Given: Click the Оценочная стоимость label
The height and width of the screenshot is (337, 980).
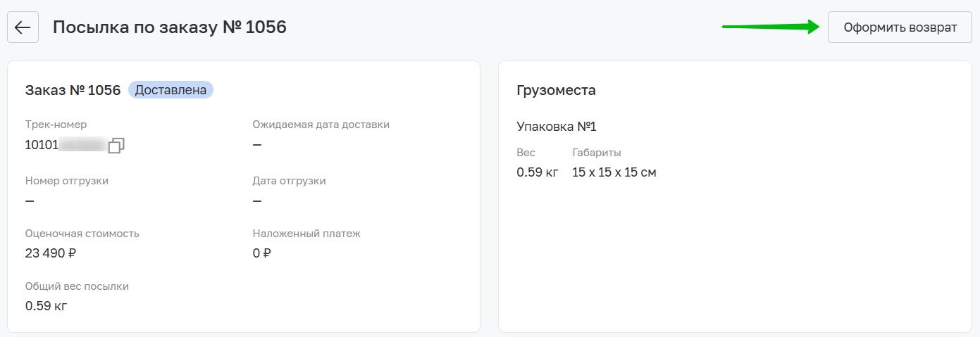Looking at the screenshot, I should pyautogui.click(x=82, y=234).
